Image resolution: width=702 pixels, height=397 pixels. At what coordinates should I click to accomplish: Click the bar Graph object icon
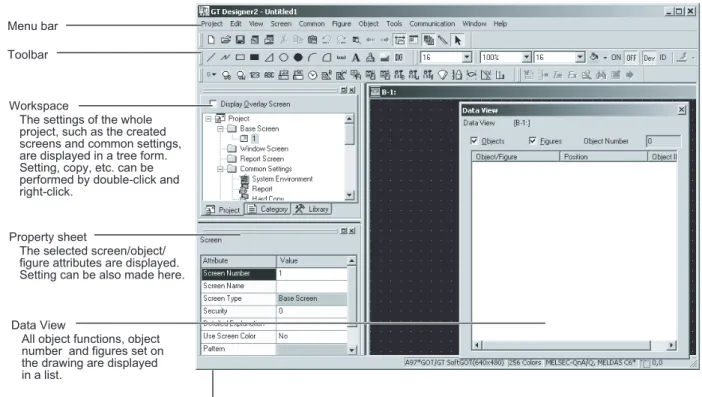pyautogui.click(x=501, y=75)
